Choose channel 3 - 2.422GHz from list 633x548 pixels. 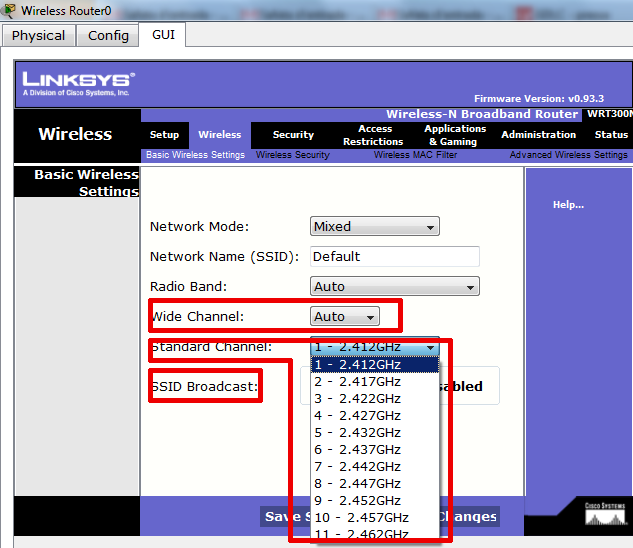357,398
